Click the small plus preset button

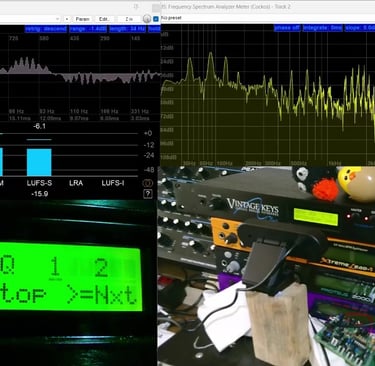click(x=67, y=19)
